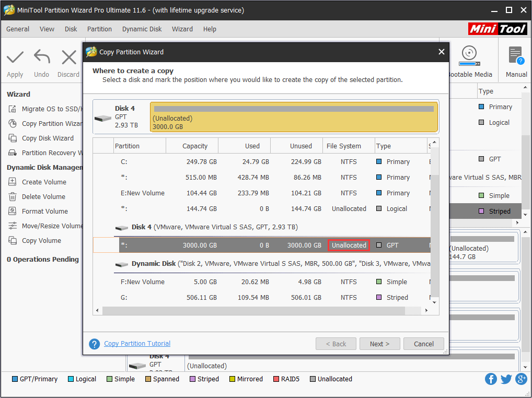Click left arrow of wizard horizontal scrollbar

[x=98, y=310]
